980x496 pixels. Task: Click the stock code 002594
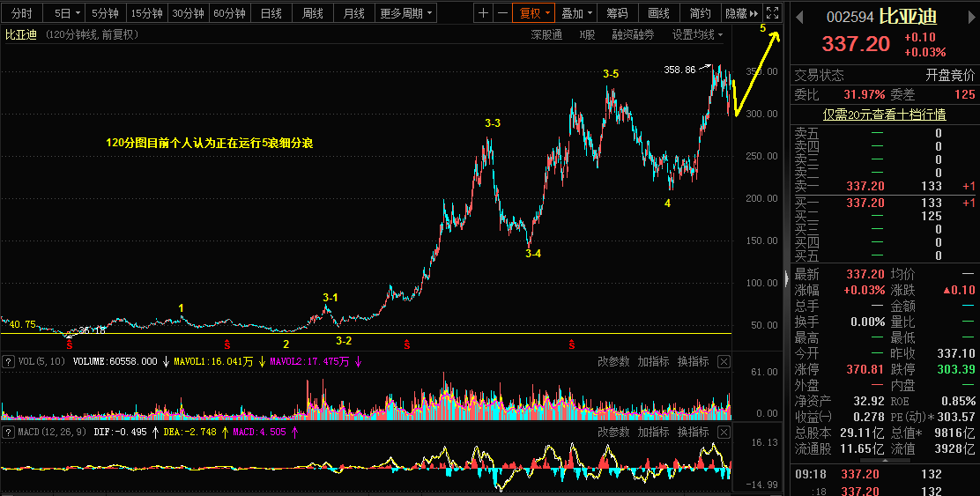pyautogui.click(x=850, y=18)
